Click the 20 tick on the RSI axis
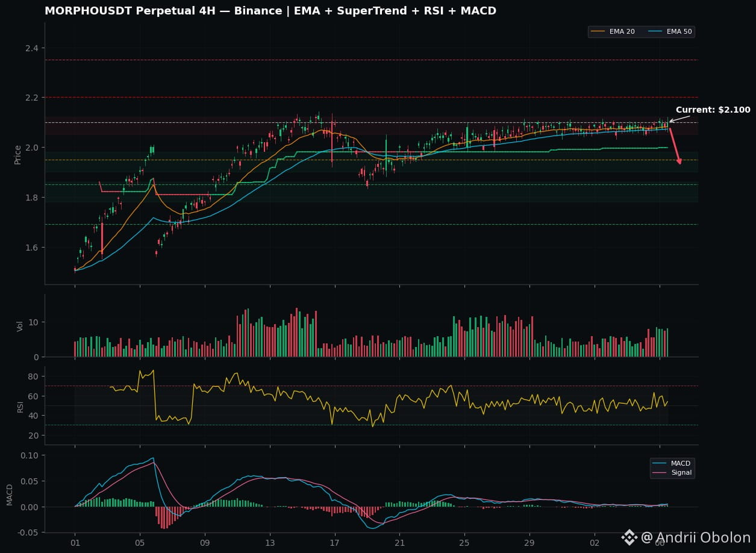 click(x=34, y=435)
